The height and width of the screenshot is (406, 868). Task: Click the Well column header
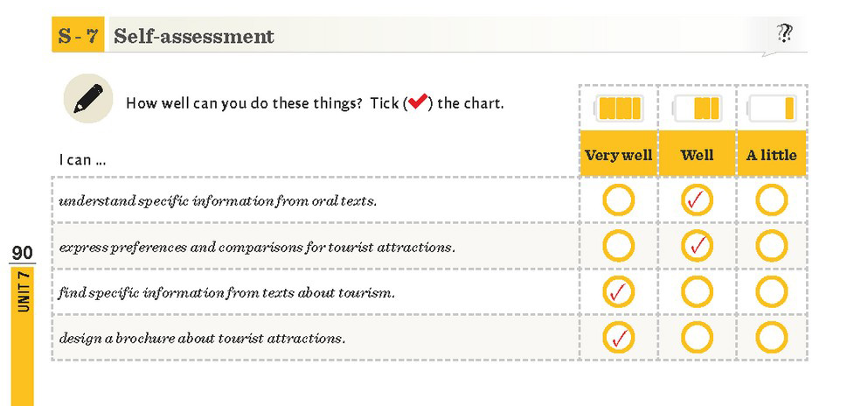coord(697,154)
